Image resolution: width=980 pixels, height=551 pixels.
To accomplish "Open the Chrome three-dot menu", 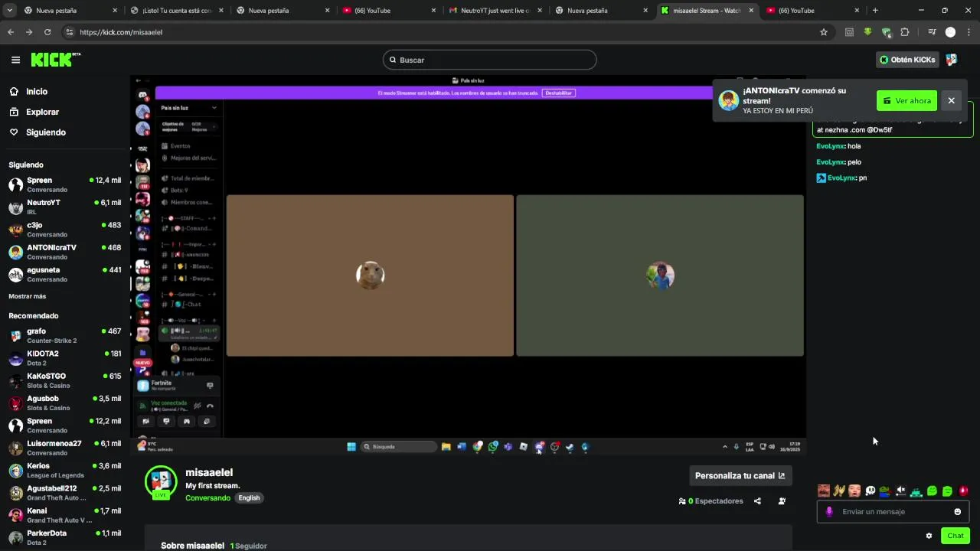I will coord(969,32).
